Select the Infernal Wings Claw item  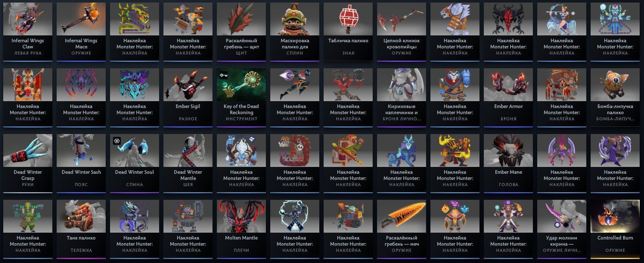tap(28, 32)
